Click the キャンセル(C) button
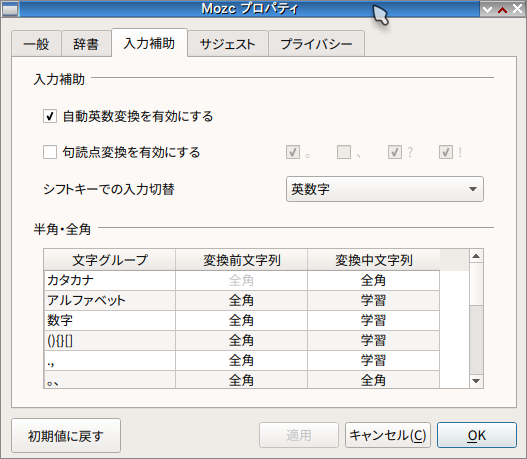Viewport: 527px width, 459px height. point(388,435)
